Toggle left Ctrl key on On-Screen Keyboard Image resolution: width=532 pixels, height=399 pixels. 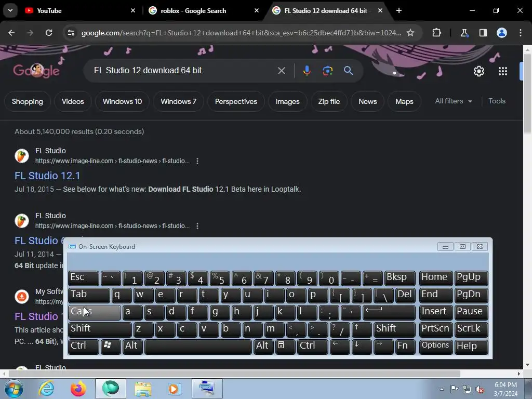coord(84,347)
